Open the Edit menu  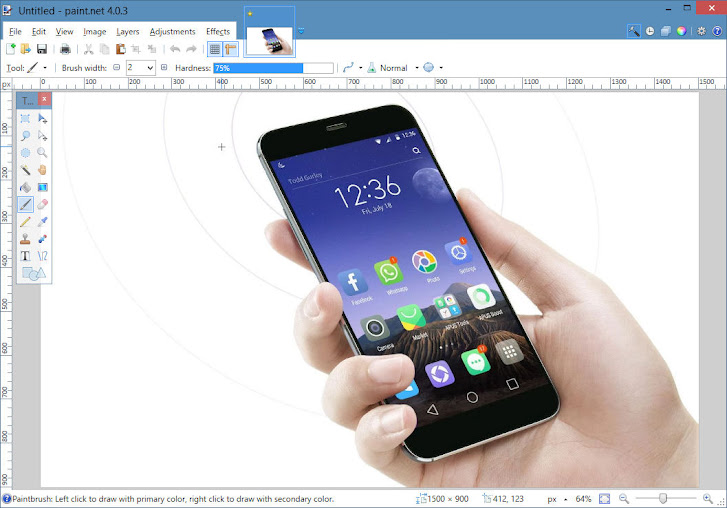click(38, 32)
